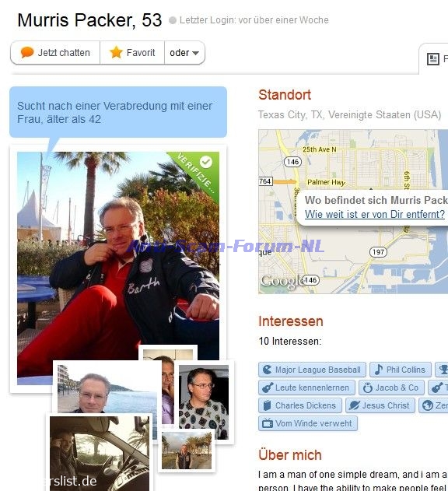
Task: Expand the 'oder' dropdown arrow
Action: pos(196,53)
